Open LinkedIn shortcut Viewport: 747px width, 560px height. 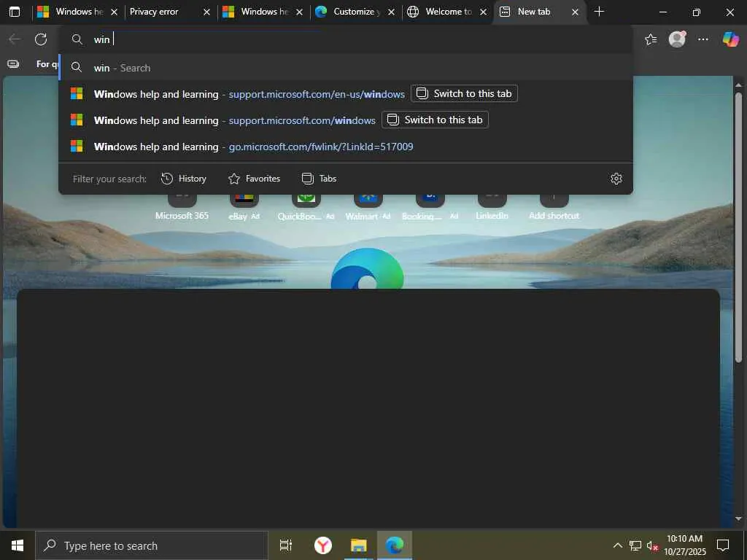click(492, 208)
